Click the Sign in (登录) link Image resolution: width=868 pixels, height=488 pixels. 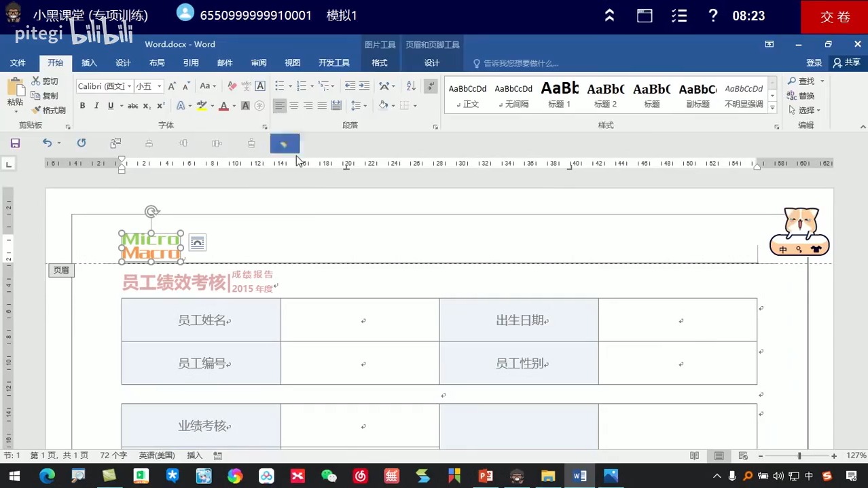[x=814, y=62]
